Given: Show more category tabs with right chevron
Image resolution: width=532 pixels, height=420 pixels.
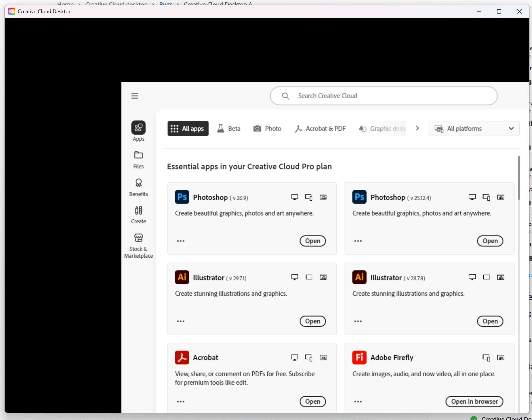Looking at the screenshot, I should coord(417,128).
